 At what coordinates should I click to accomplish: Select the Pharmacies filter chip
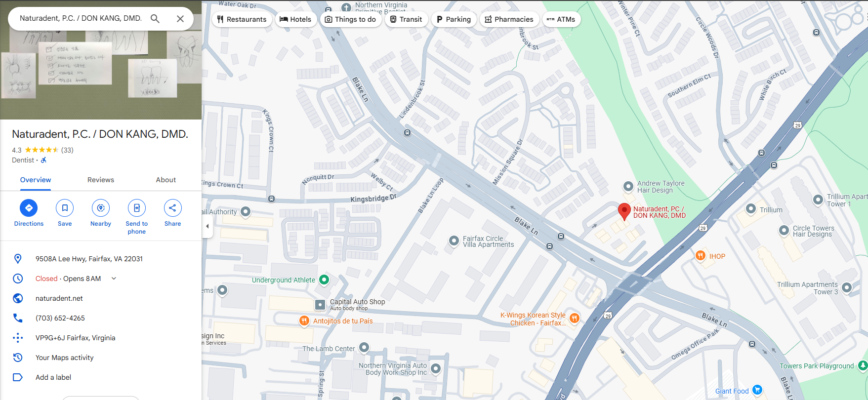tap(509, 19)
